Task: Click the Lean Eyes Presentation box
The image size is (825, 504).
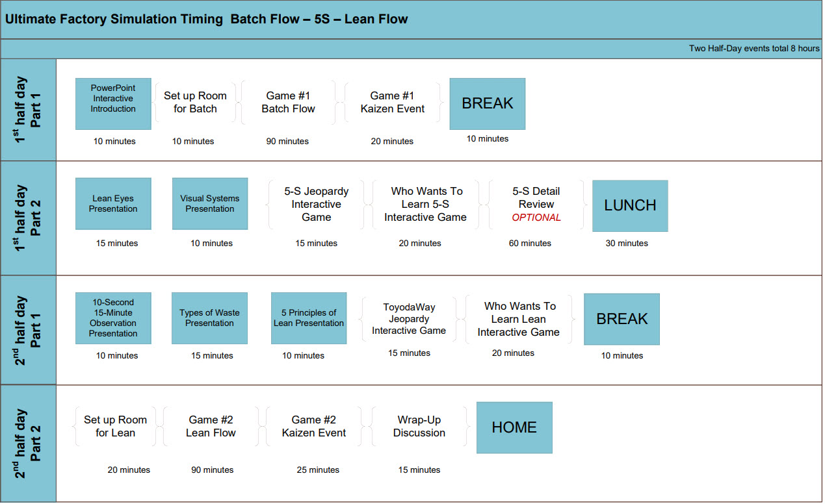Action: coord(113,203)
